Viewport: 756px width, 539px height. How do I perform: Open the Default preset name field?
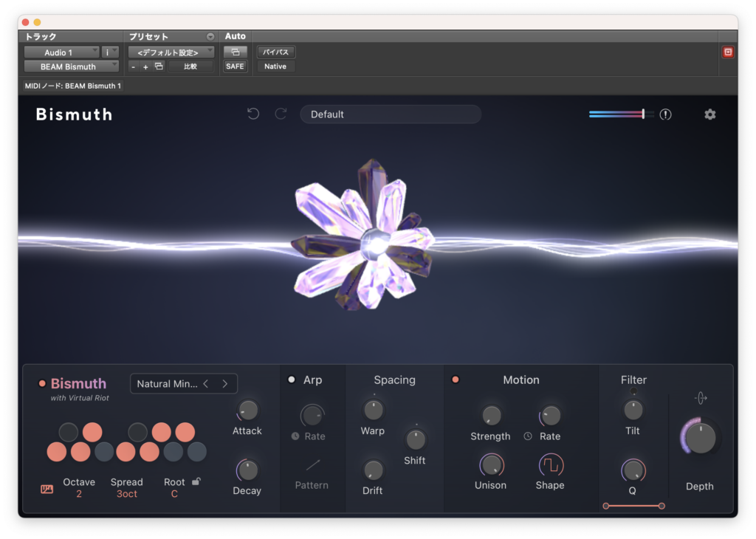click(x=391, y=114)
